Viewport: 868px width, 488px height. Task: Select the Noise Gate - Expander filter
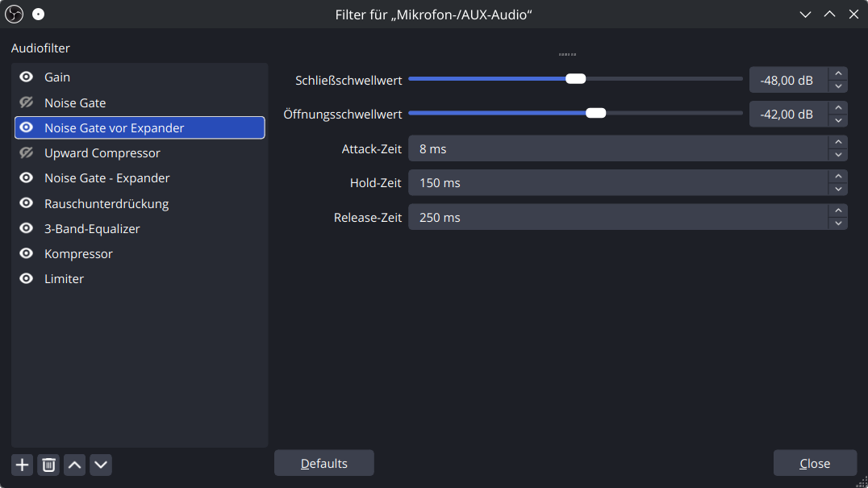click(x=140, y=177)
